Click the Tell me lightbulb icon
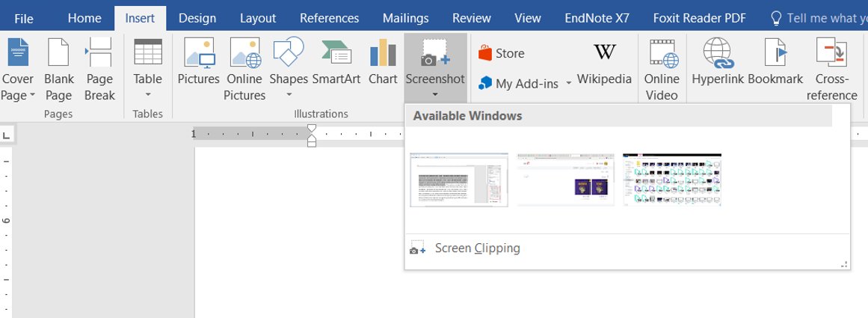 click(777, 18)
